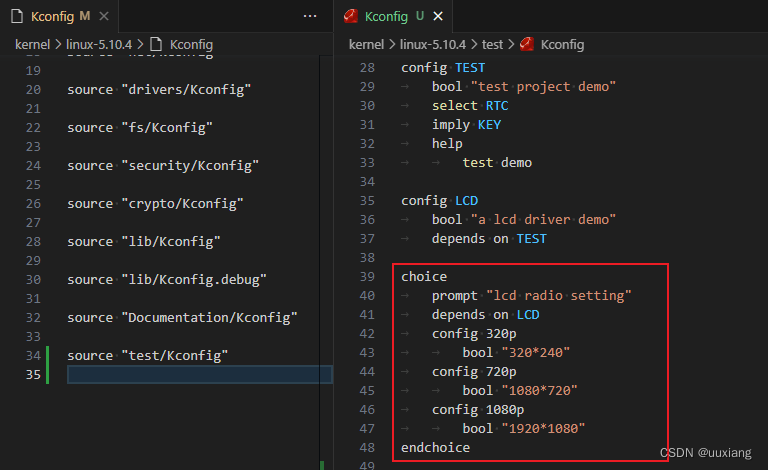Click the 'endchoice' keyword
The height and width of the screenshot is (470, 768).
pos(435,447)
